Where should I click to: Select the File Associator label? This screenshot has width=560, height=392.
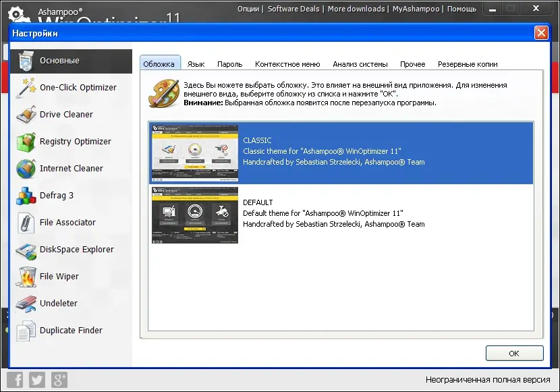(x=68, y=223)
